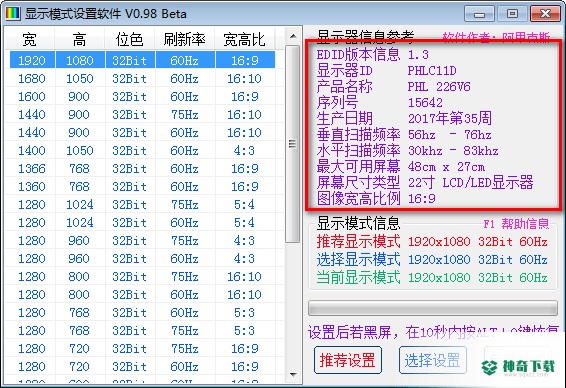Click the 最大可用屏幕 value 48cm x 27cm

coord(447,167)
